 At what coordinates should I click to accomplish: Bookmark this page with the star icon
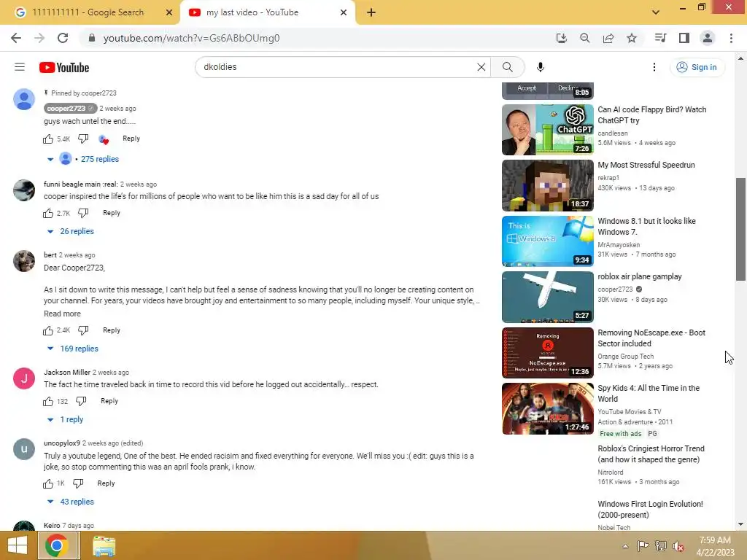[x=632, y=38]
